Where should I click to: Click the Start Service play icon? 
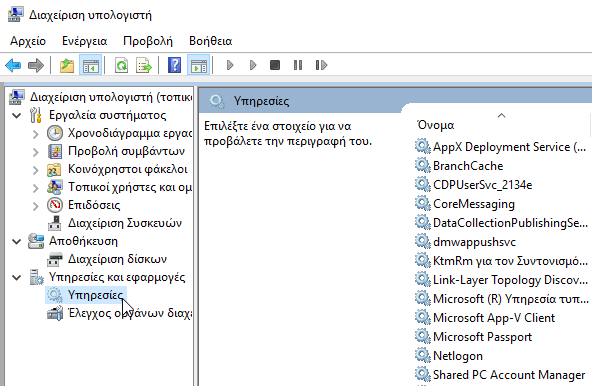coord(230,65)
